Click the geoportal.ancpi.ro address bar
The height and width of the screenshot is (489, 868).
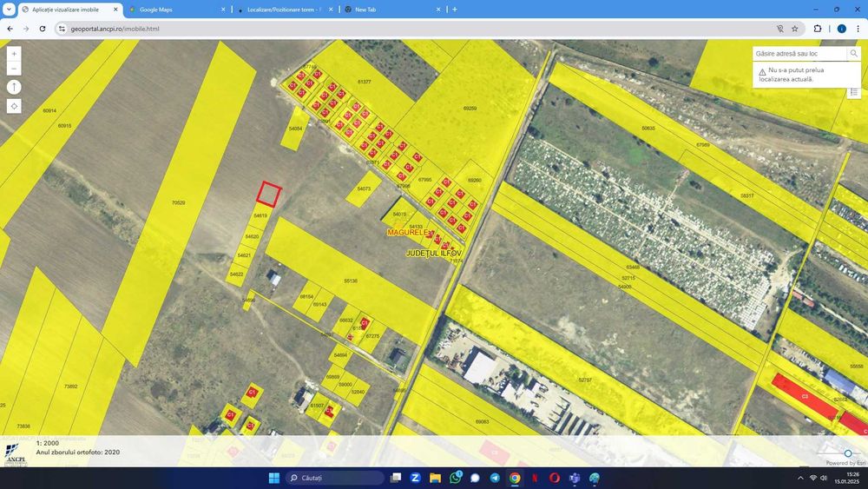[421, 29]
